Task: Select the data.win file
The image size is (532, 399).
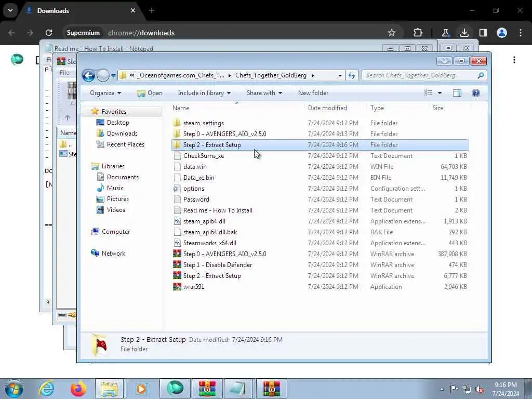Action: 195,167
